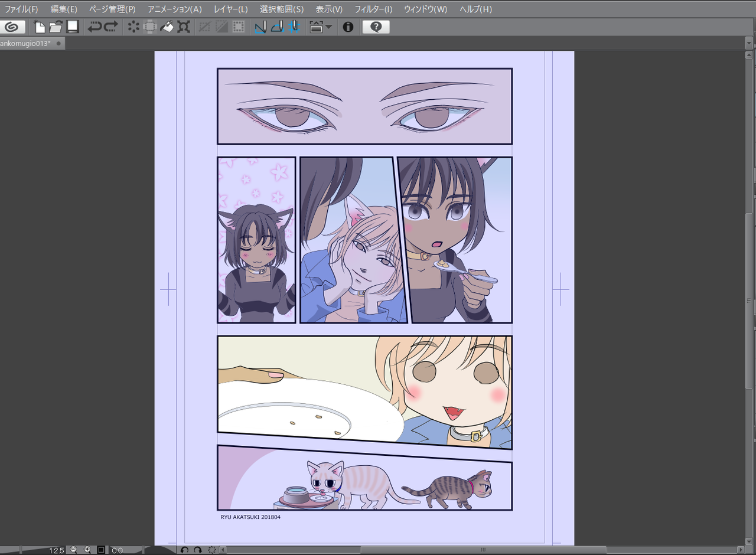756x555 pixels.
Task: Fit canvas to screen icon
Action: click(x=101, y=550)
